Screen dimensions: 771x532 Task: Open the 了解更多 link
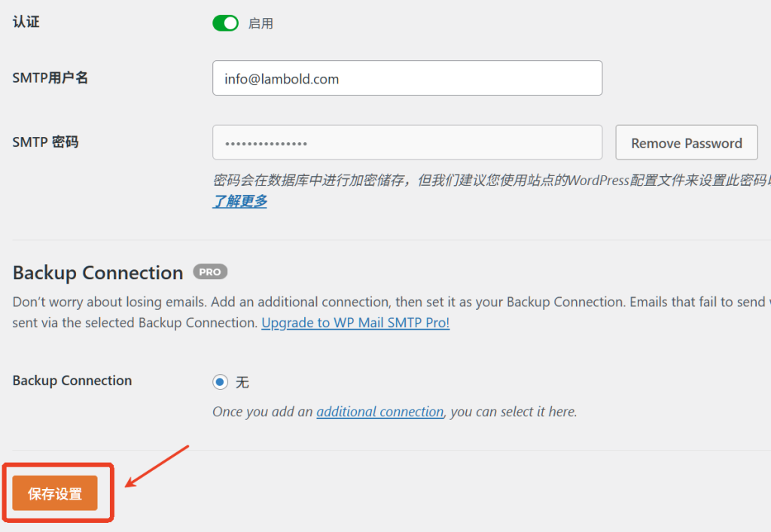coord(239,201)
